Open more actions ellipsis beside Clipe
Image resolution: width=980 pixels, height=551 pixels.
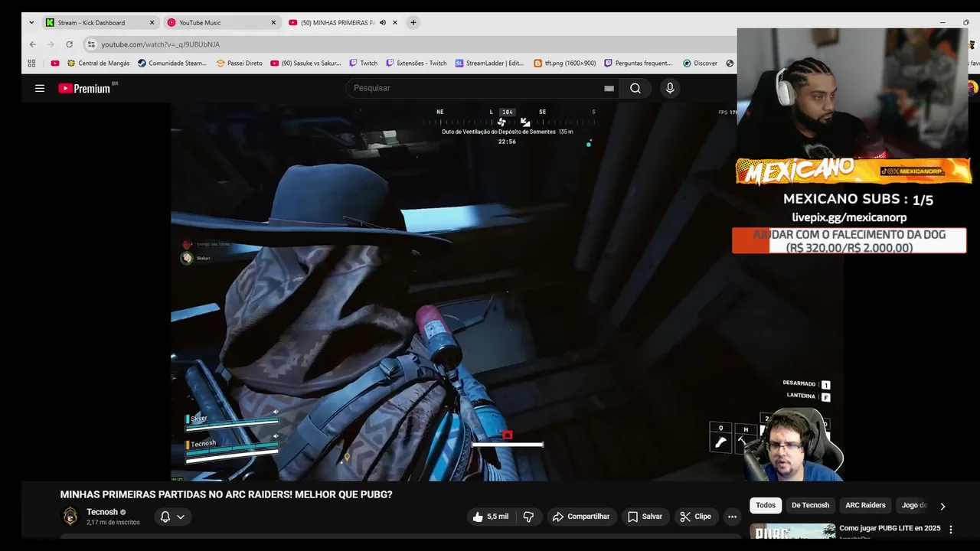pos(732,517)
